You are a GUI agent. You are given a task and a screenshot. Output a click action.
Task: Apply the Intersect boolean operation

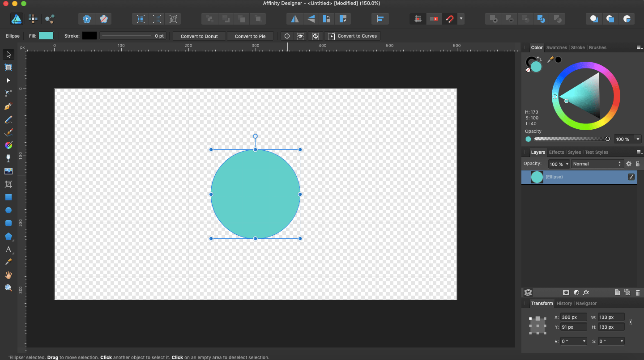point(525,19)
